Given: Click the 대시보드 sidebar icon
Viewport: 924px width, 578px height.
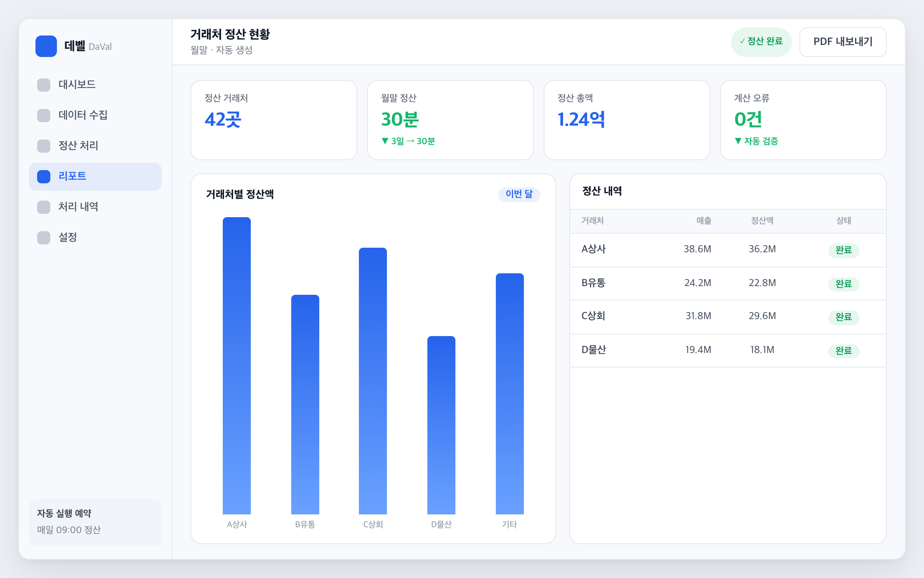Looking at the screenshot, I should pos(44,85).
